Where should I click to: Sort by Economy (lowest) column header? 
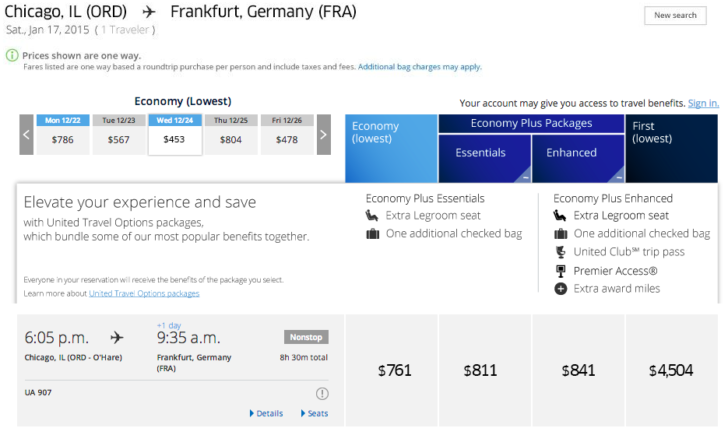[x=391, y=149]
